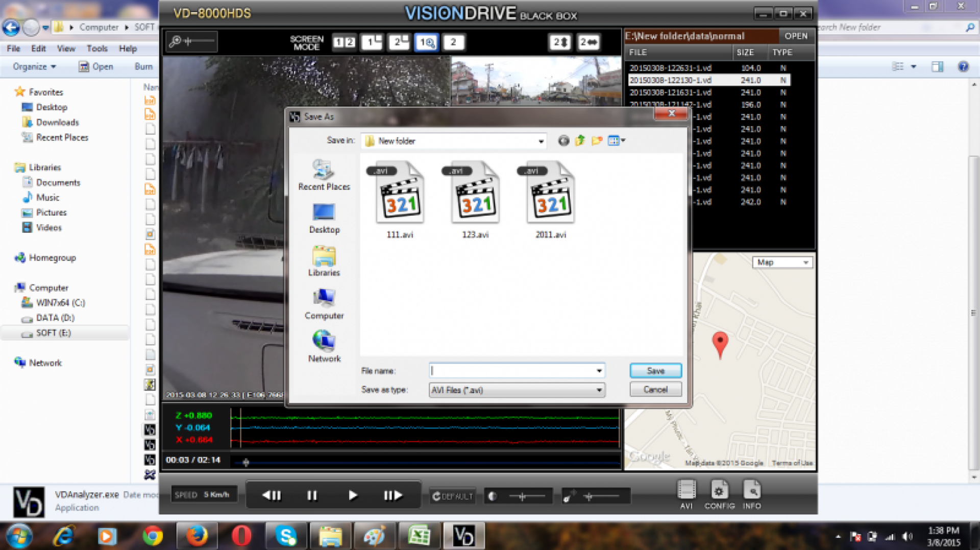Pause the video playback
This screenshot has width=980, height=550.
coord(312,495)
